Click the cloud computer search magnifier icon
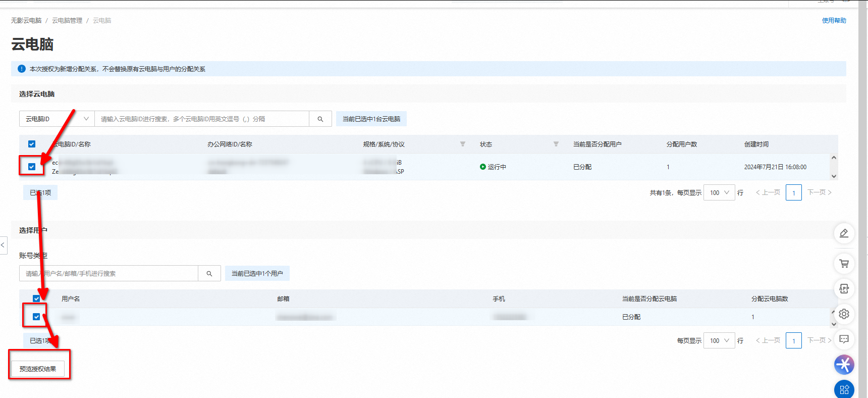This screenshot has width=868, height=398. click(x=320, y=119)
